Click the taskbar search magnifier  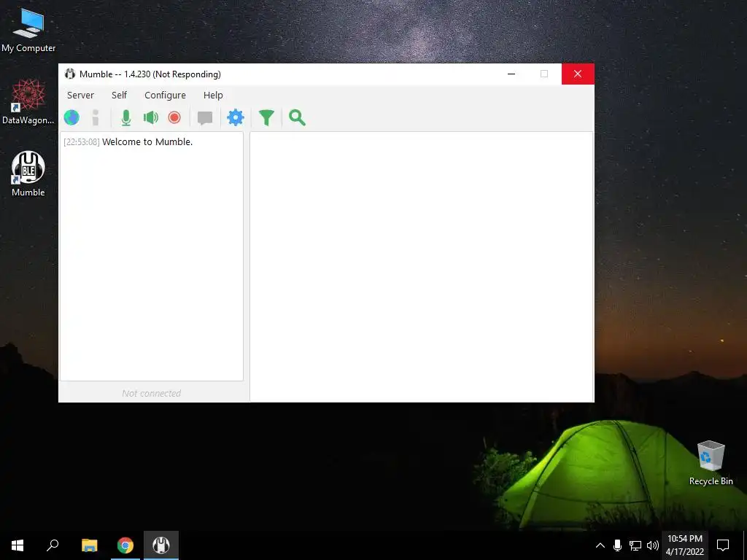53,545
